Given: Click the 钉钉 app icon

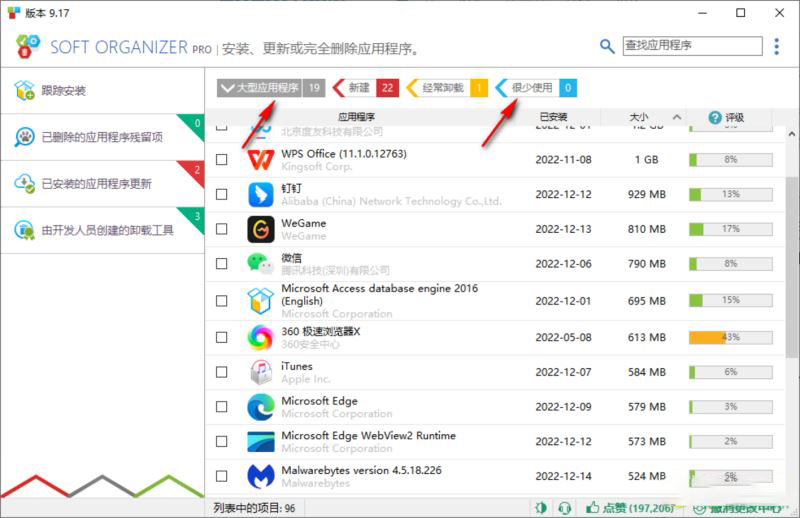Looking at the screenshot, I should tap(261, 194).
